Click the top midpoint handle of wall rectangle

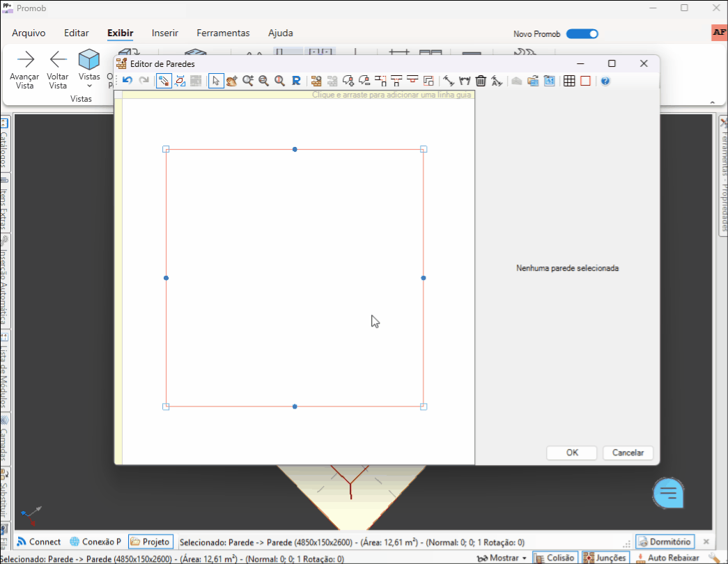click(x=295, y=149)
